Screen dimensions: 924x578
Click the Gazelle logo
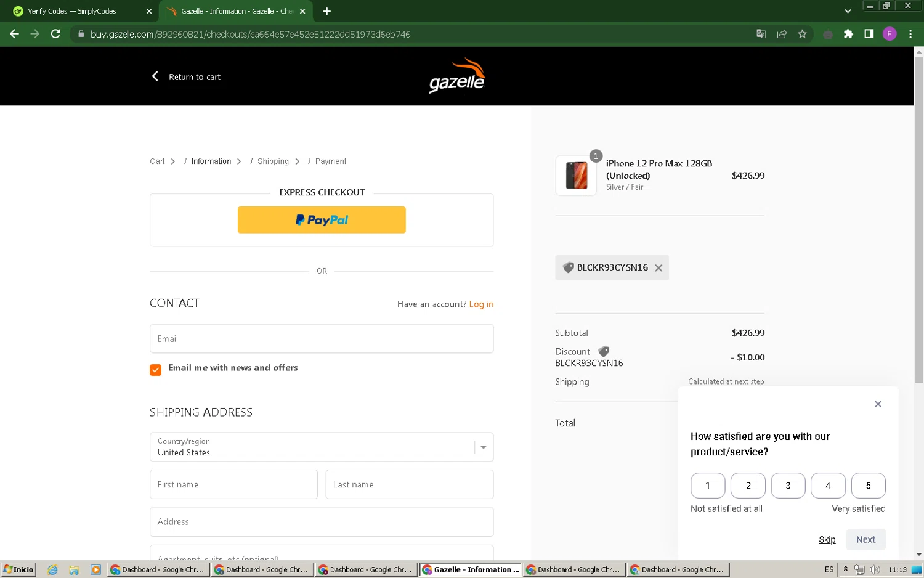pos(457,76)
